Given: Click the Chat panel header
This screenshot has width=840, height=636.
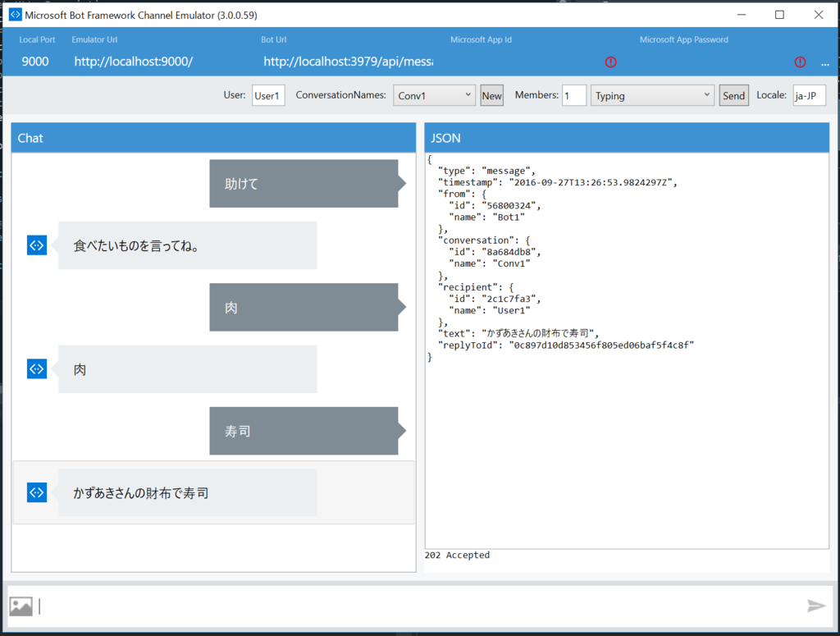Looking at the screenshot, I should point(214,138).
